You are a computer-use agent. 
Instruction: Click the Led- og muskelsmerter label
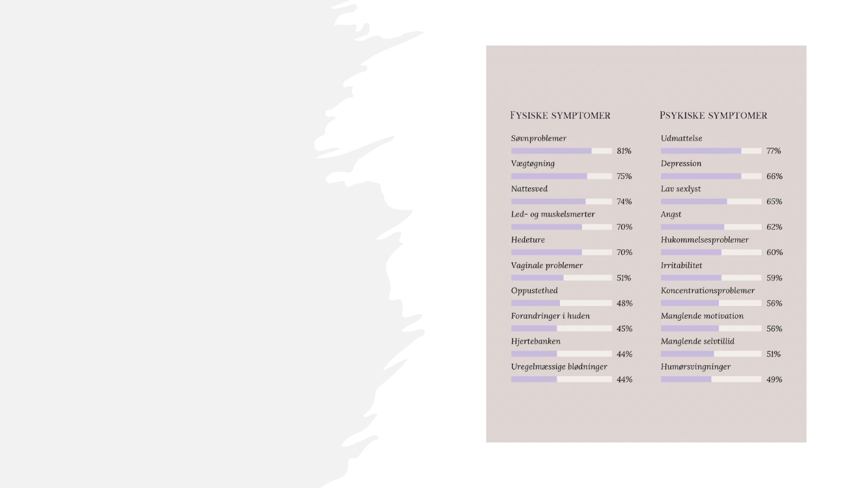pos(553,214)
